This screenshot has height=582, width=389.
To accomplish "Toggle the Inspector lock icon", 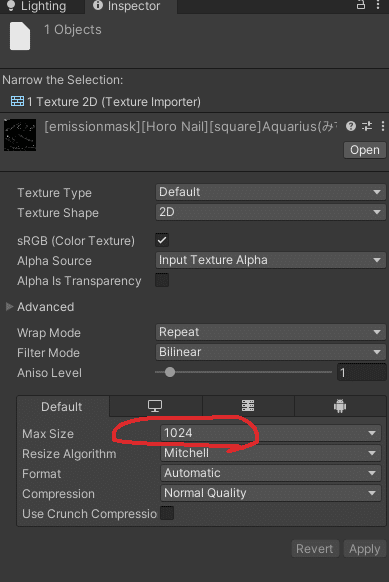I will pyautogui.click(x=360, y=5).
